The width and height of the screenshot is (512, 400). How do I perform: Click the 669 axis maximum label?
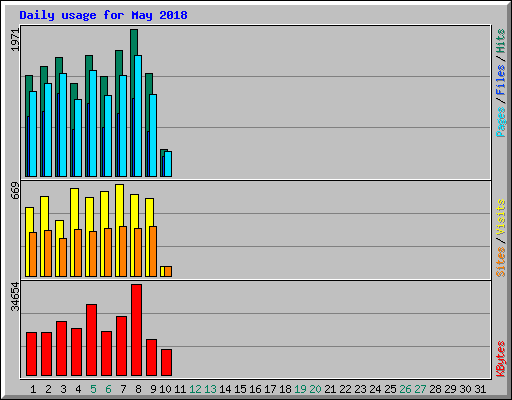pos(15,191)
